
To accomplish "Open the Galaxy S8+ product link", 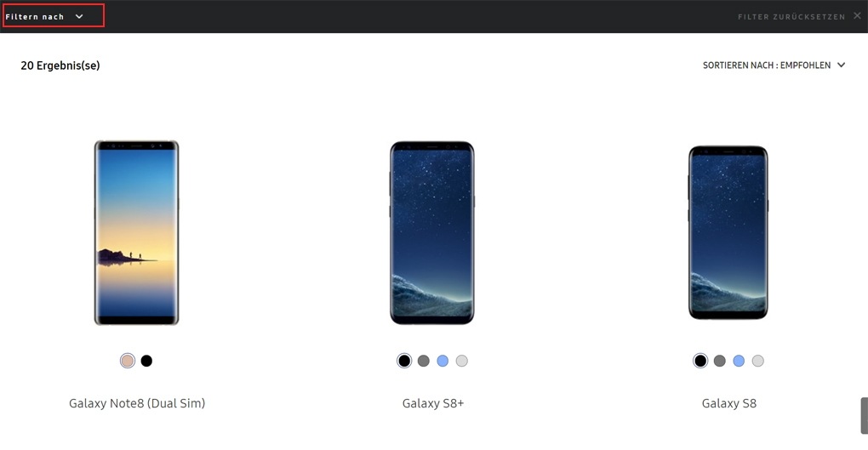I will point(433,403).
